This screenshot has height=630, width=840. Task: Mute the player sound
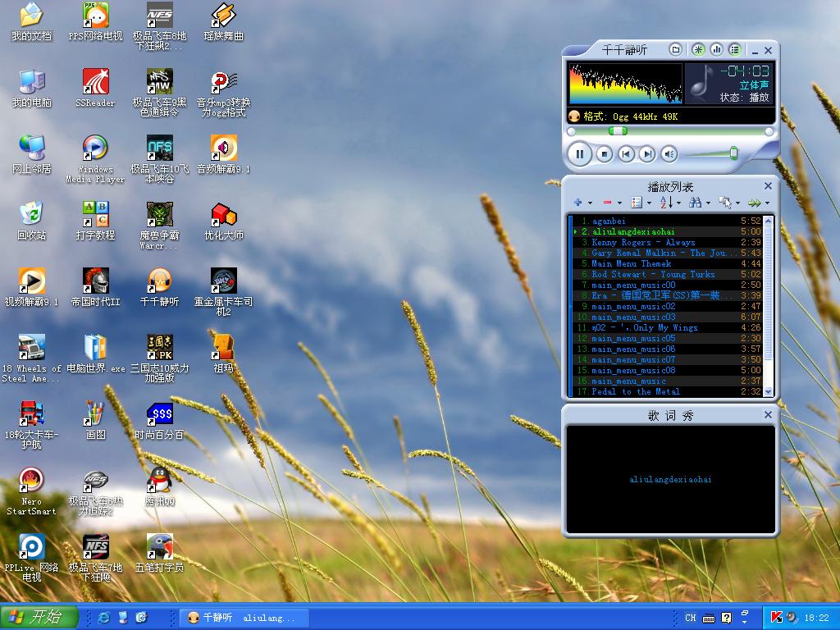pyautogui.click(x=669, y=153)
